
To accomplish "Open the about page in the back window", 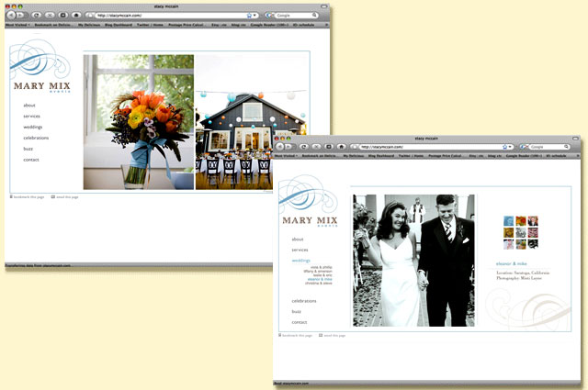I will (29, 106).
